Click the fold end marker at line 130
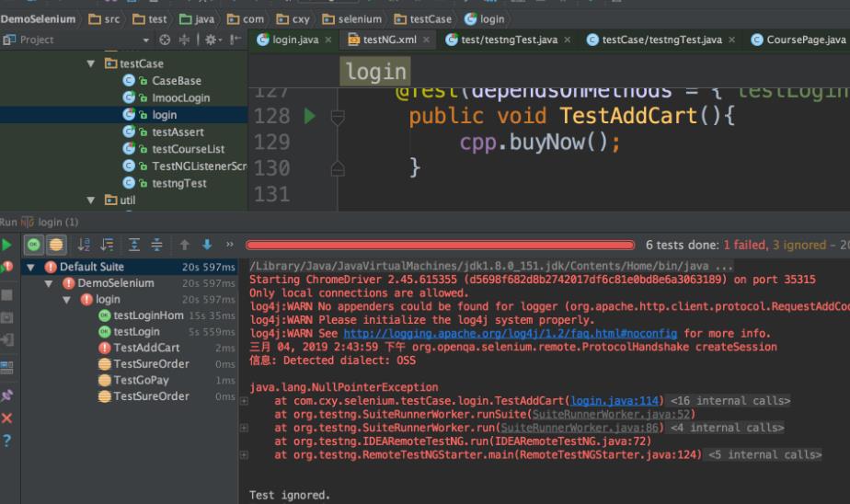The width and height of the screenshot is (850, 504). tap(338, 168)
